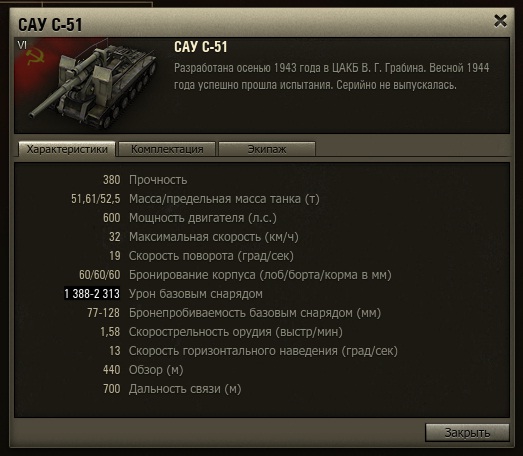Switch to the Комплектация tab
The width and height of the screenshot is (523, 456).
(167, 149)
